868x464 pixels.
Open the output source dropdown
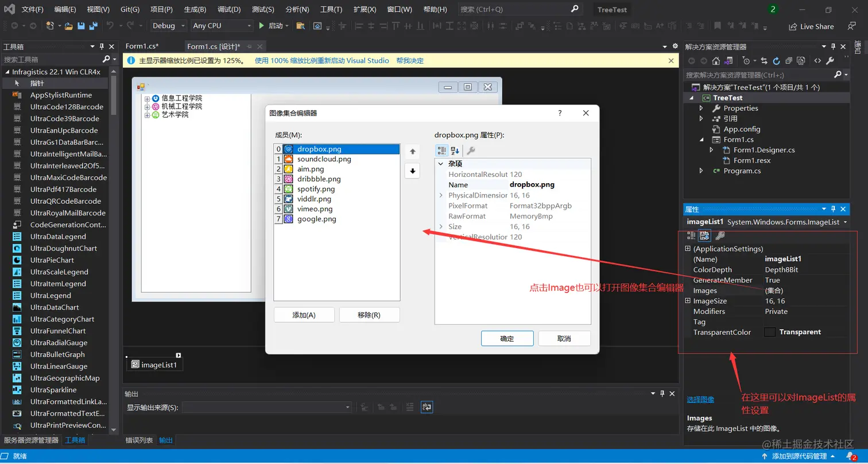267,407
